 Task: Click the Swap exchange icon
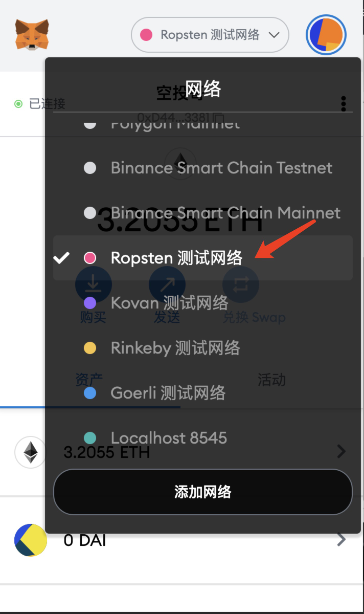pos(241,284)
